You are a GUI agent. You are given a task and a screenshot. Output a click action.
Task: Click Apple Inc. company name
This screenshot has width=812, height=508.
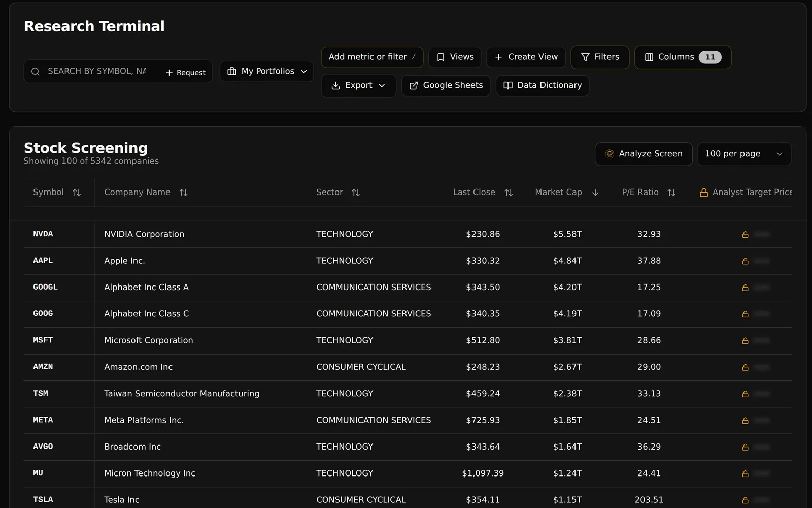tap(124, 261)
